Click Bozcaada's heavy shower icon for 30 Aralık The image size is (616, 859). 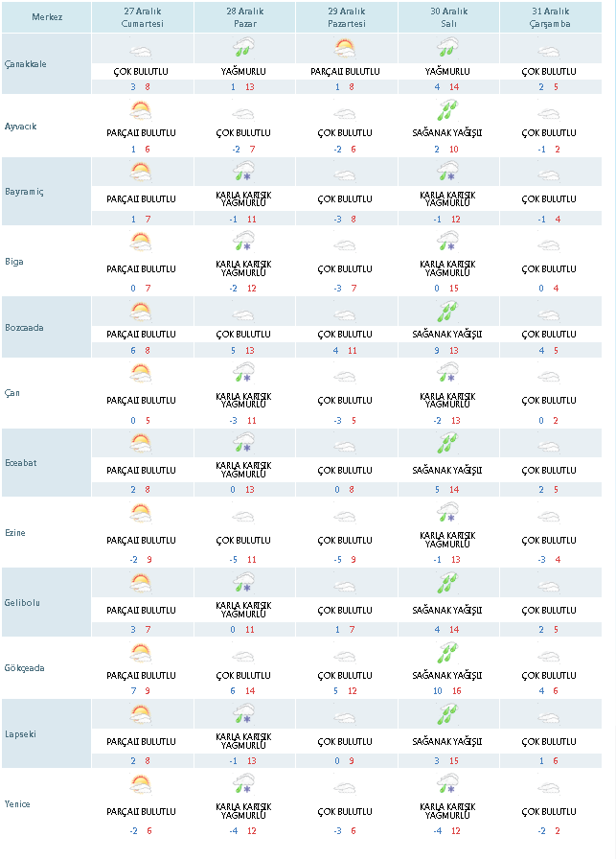coord(446,312)
